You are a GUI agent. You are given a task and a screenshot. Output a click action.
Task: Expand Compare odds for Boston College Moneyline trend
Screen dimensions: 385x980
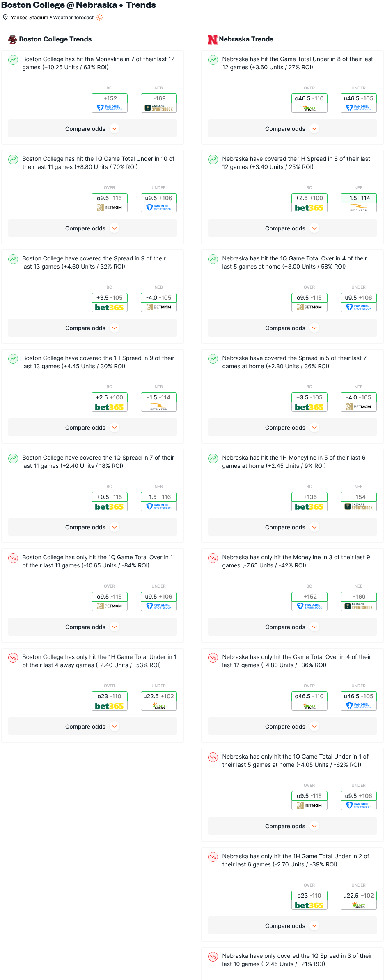click(x=93, y=129)
